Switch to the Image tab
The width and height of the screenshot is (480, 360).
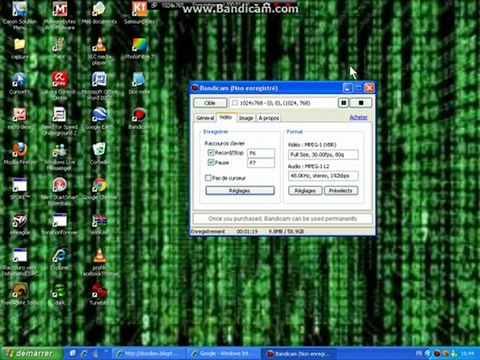pyautogui.click(x=246, y=118)
